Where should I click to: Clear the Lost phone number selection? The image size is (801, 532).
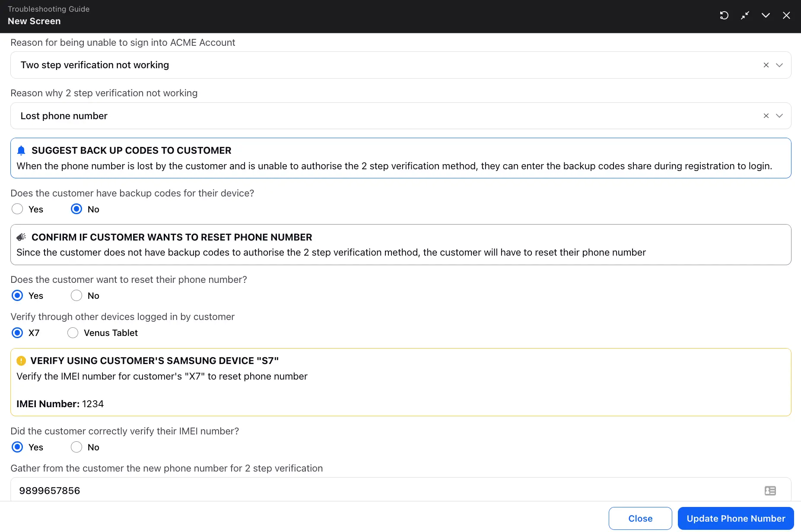tap(766, 116)
